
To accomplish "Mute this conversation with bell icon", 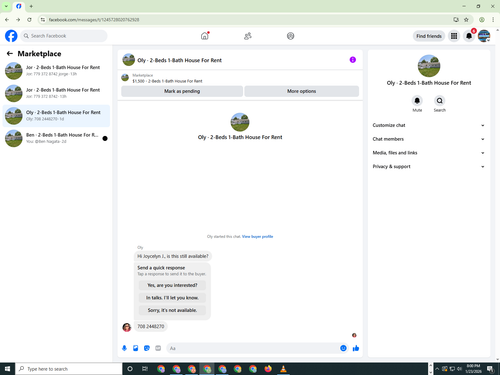I will [x=417, y=100].
